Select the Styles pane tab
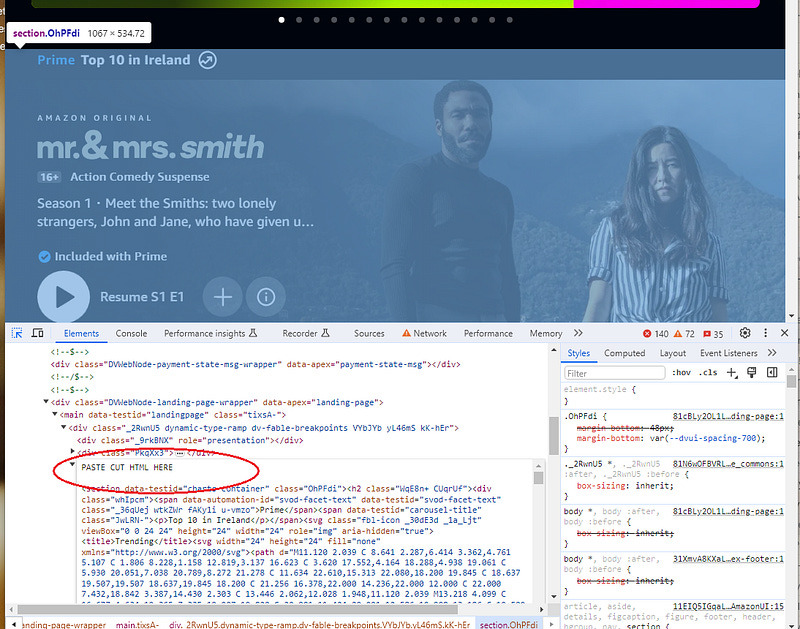The image size is (800, 629). point(579,353)
